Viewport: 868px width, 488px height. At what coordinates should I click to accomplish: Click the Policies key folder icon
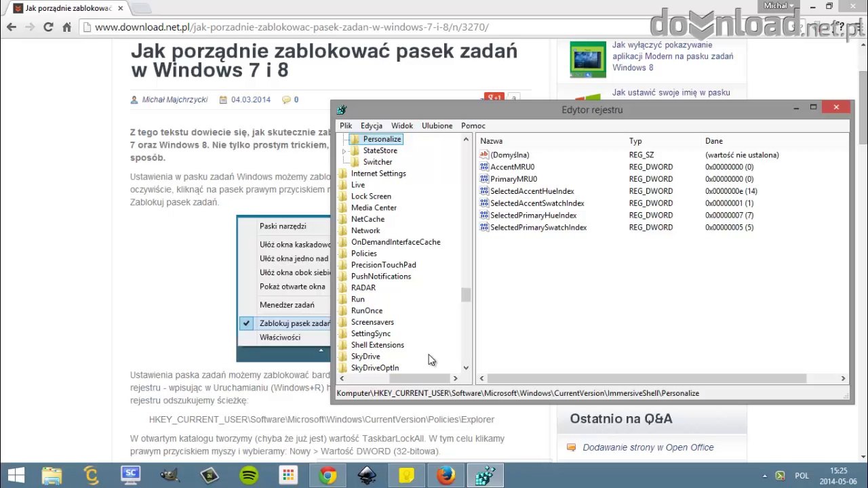click(x=342, y=253)
